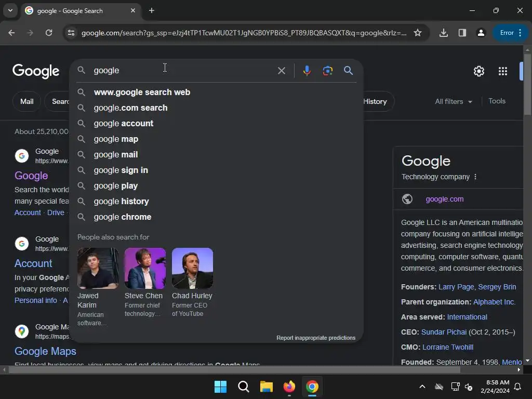Visit google.com in knowledge panel
This screenshot has height=399, width=532.
pos(445,199)
